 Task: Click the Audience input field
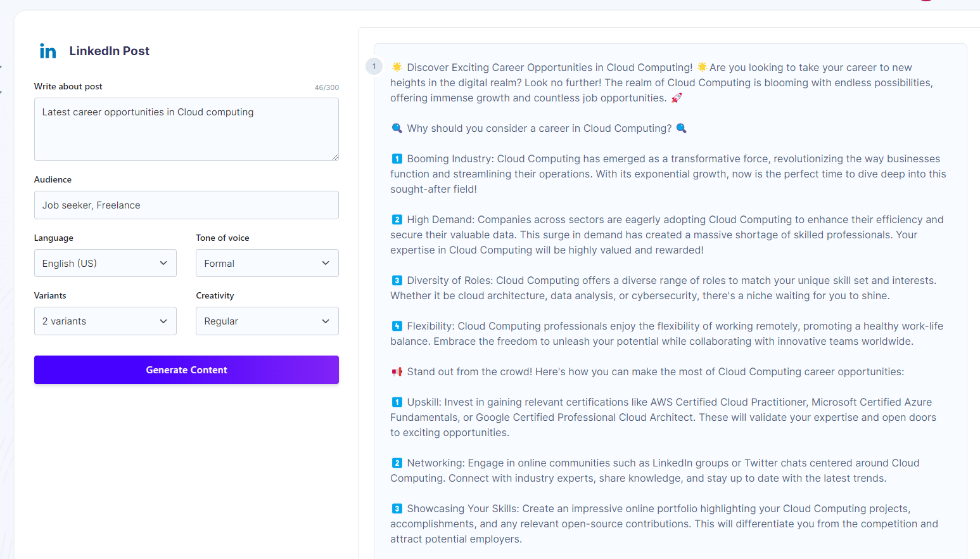[186, 205]
